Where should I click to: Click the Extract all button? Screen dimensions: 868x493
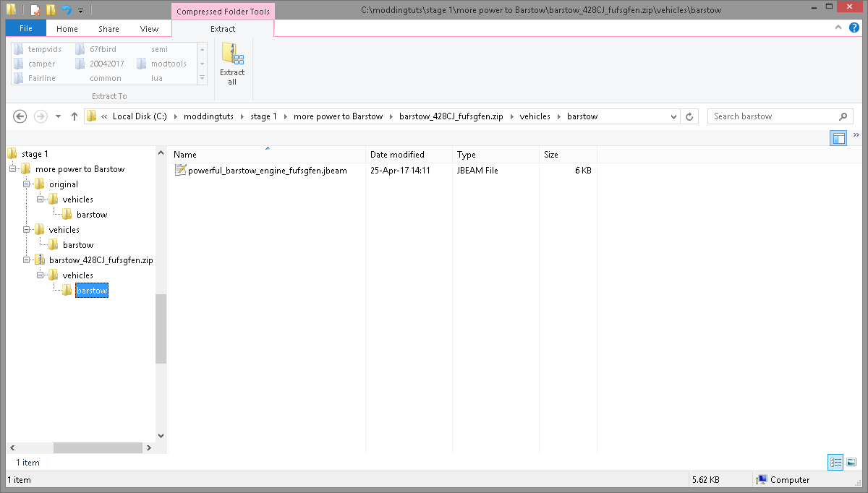click(232, 64)
